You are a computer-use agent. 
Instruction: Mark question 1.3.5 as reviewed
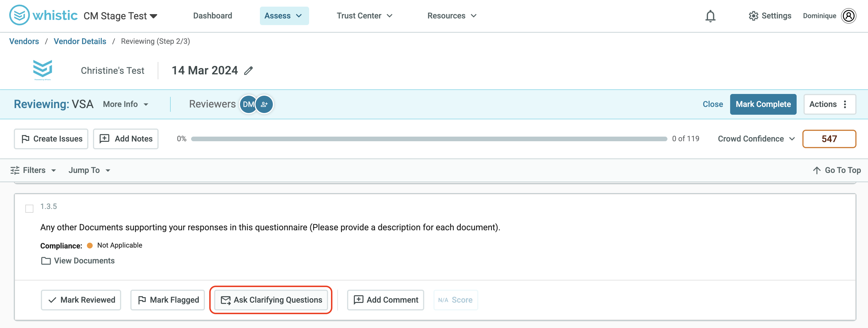(x=81, y=300)
